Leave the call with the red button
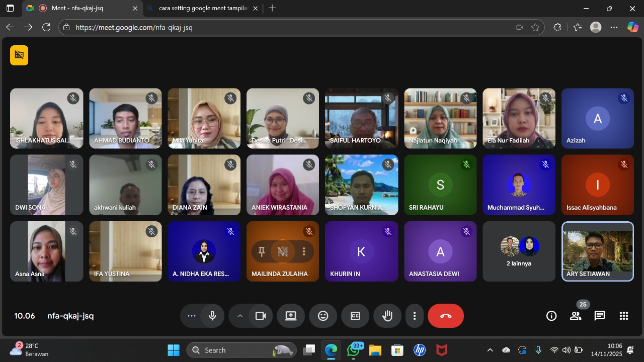Screen dimensions: 644x362 445,316
